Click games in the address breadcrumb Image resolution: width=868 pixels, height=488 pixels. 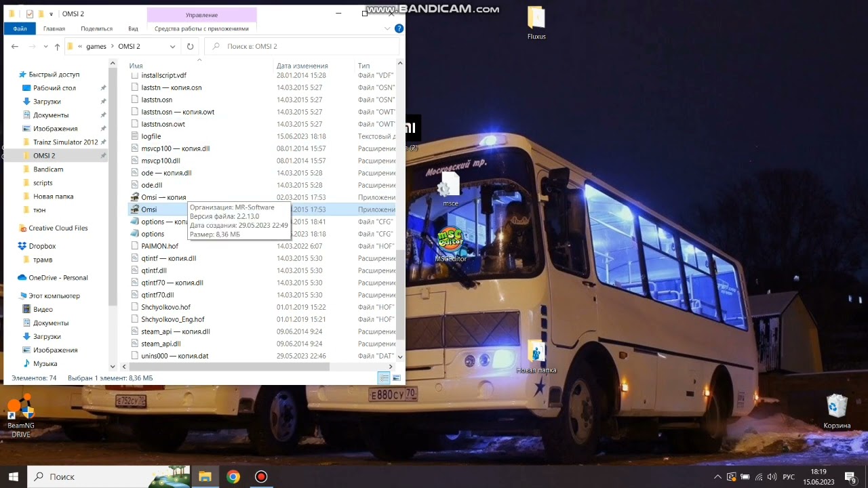tap(96, 47)
